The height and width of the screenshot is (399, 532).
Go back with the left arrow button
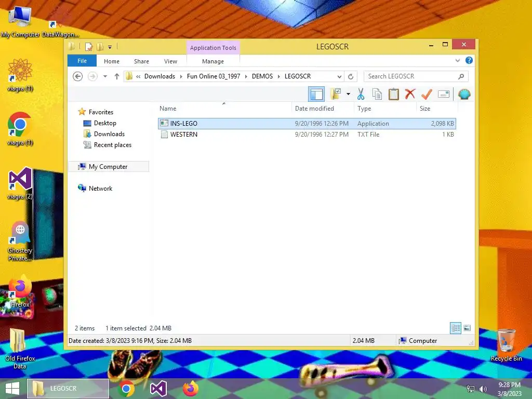tap(78, 76)
